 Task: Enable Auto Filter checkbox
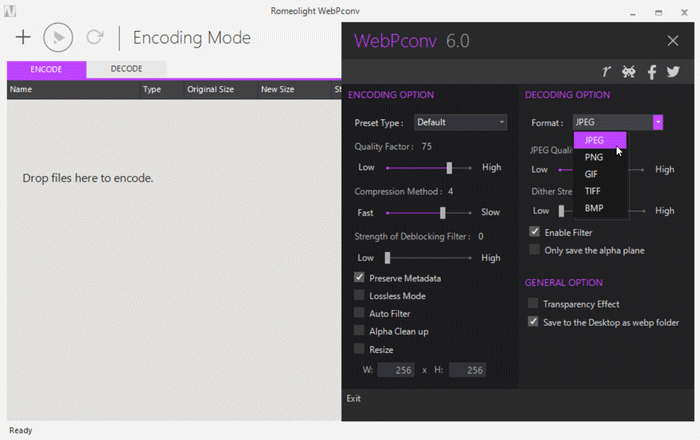tap(359, 313)
